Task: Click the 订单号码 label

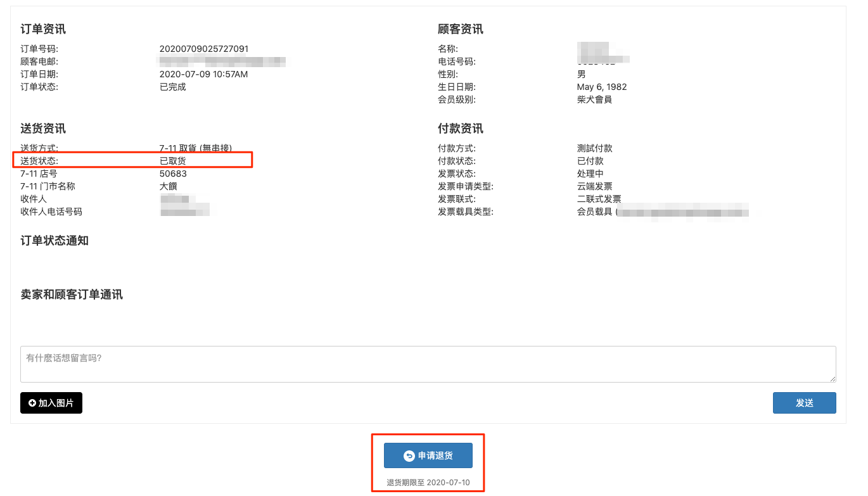Action: pyautogui.click(x=39, y=49)
